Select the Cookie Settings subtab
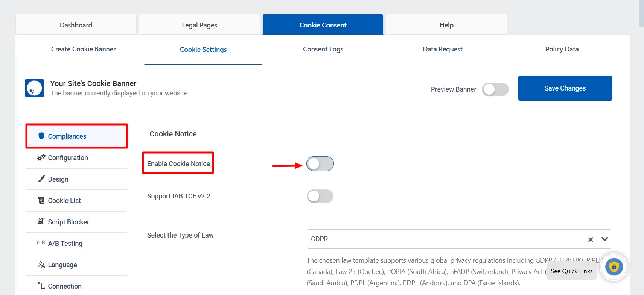The image size is (644, 295). point(203,50)
